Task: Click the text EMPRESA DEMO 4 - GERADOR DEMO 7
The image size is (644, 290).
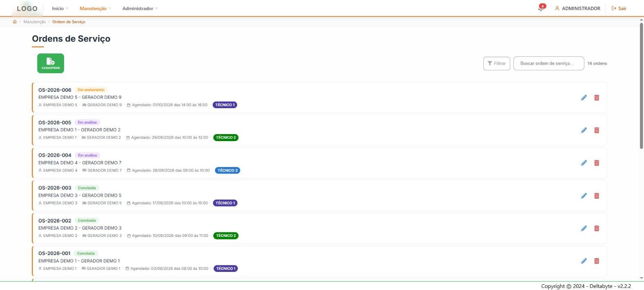Action: tap(80, 163)
